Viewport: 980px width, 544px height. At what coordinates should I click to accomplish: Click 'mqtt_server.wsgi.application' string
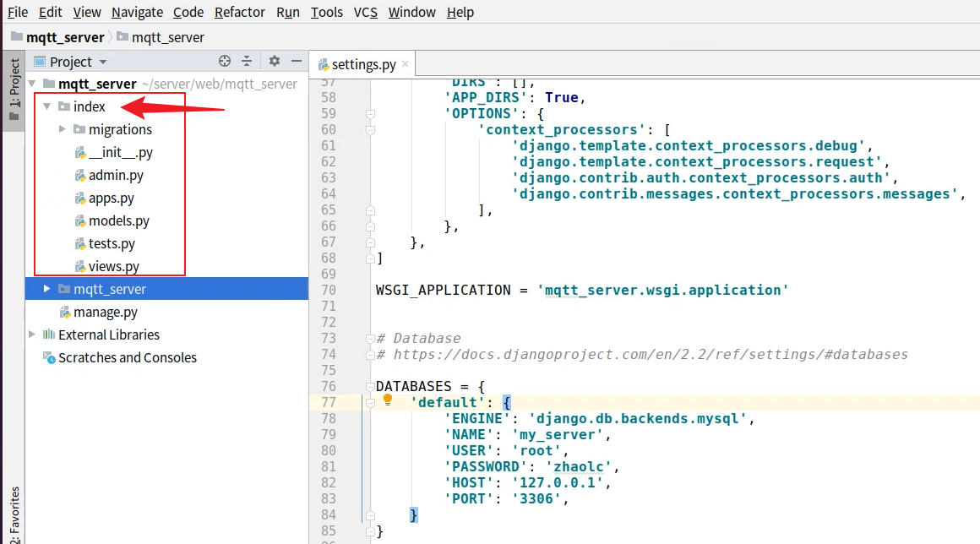click(x=662, y=290)
